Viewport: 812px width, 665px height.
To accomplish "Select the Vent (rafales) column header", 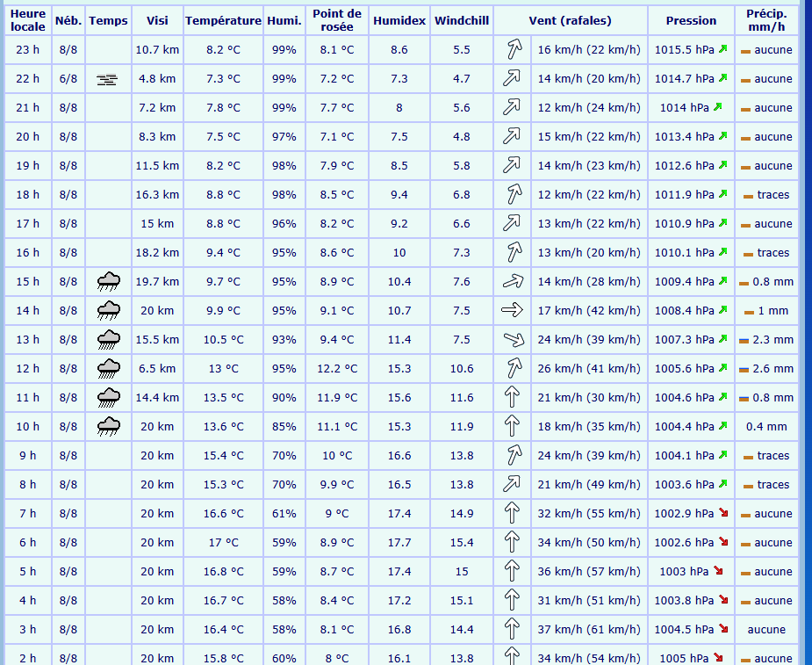I will point(571,20).
